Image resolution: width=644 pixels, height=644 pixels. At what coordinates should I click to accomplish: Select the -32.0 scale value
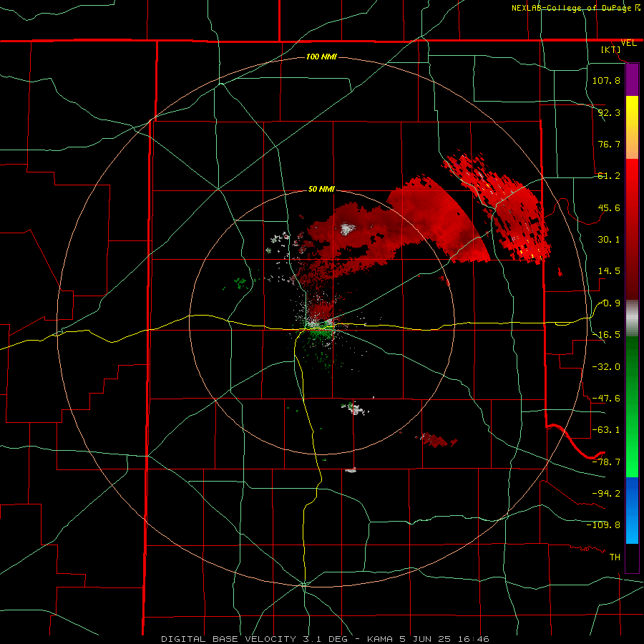tap(606, 366)
